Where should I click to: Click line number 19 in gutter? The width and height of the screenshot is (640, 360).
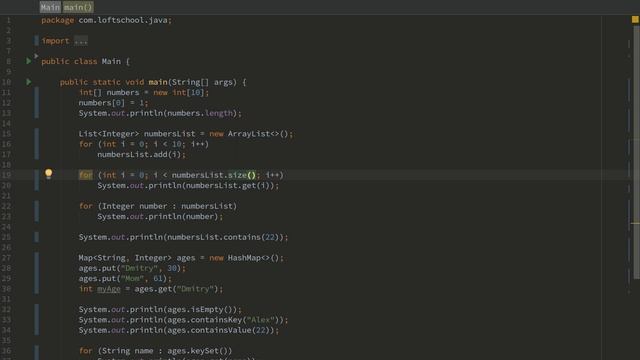(6, 175)
